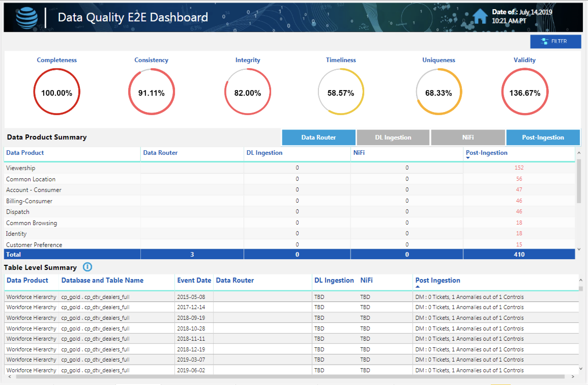The width and height of the screenshot is (588, 385).
Task: Click the Timeliness 58.57% gauge
Action: (341, 92)
